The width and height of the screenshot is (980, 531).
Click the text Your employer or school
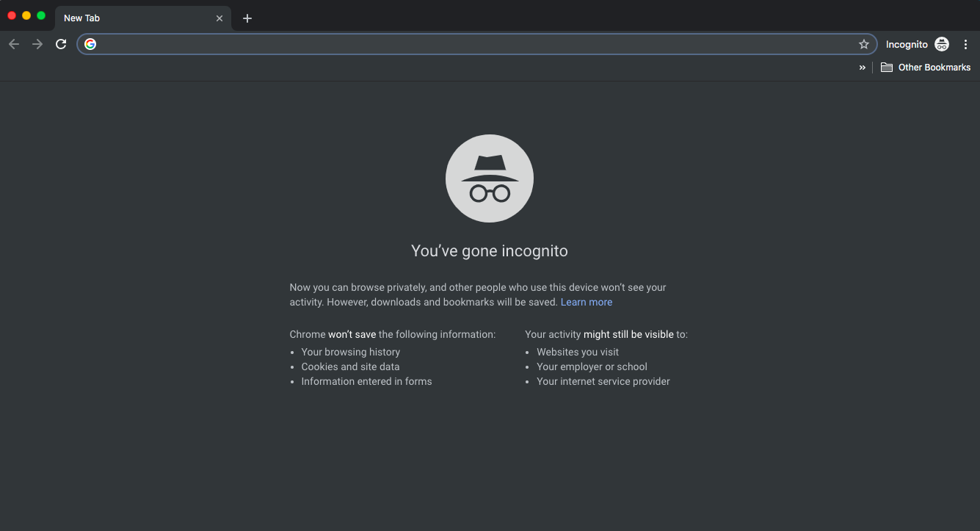point(592,366)
